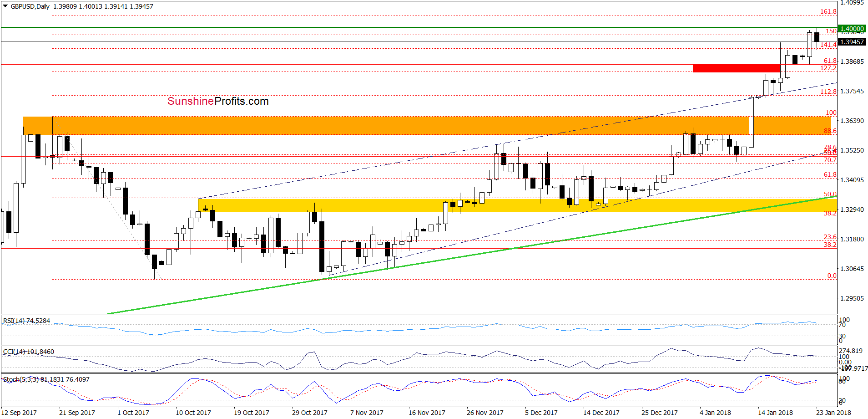Select the red resistance rectangle on chart

[737, 68]
